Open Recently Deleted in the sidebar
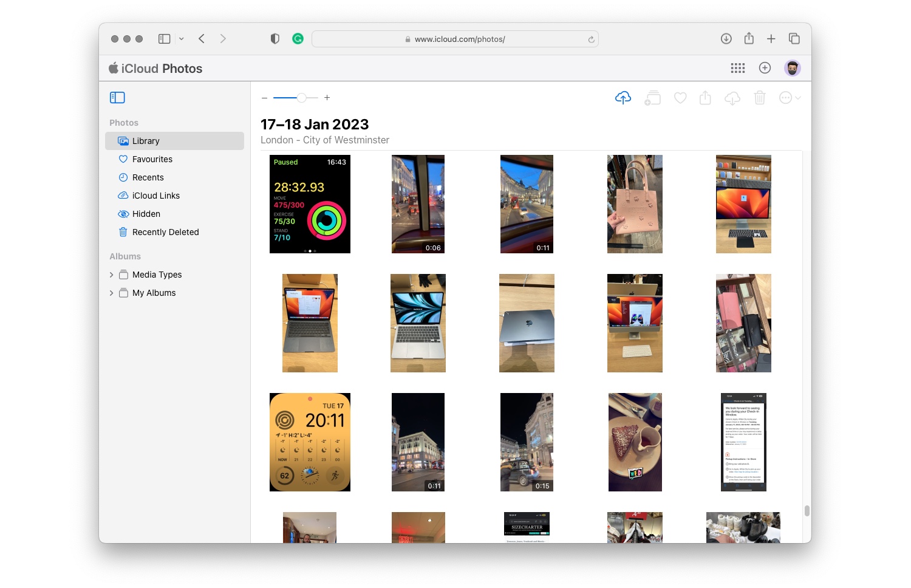The height and width of the screenshot is (588, 911). (x=175, y=232)
